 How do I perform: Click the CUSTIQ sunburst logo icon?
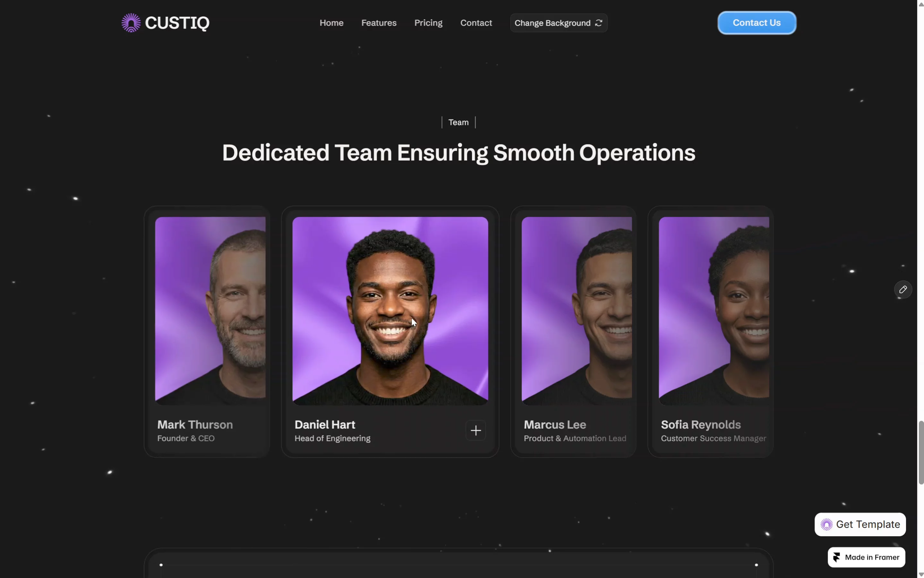point(131,23)
